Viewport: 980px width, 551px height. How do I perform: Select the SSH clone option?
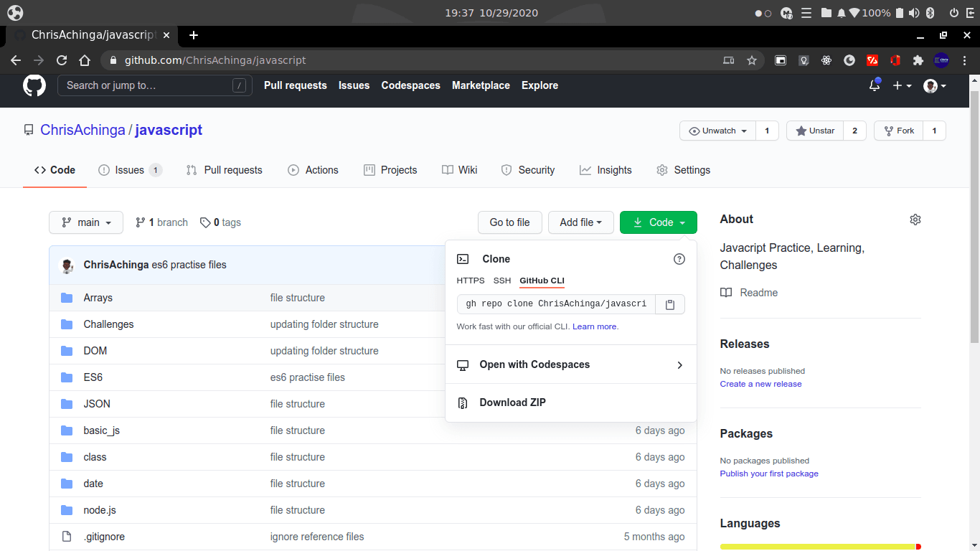(x=502, y=281)
